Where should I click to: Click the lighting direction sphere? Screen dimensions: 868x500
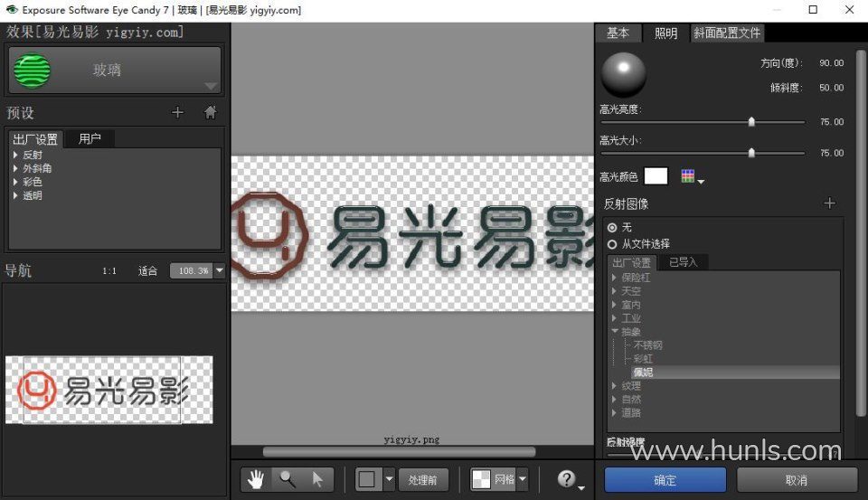click(624, 74)
